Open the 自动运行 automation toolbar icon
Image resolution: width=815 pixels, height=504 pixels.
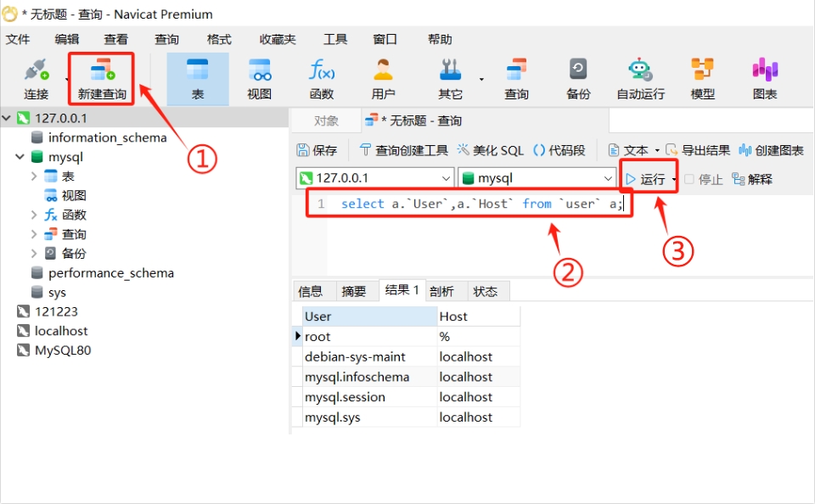tap(640, 79)
